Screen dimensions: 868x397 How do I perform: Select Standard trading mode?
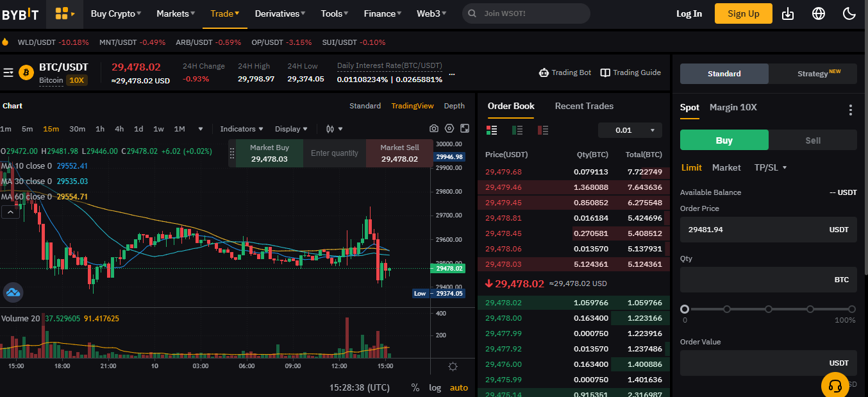point(724,74)
